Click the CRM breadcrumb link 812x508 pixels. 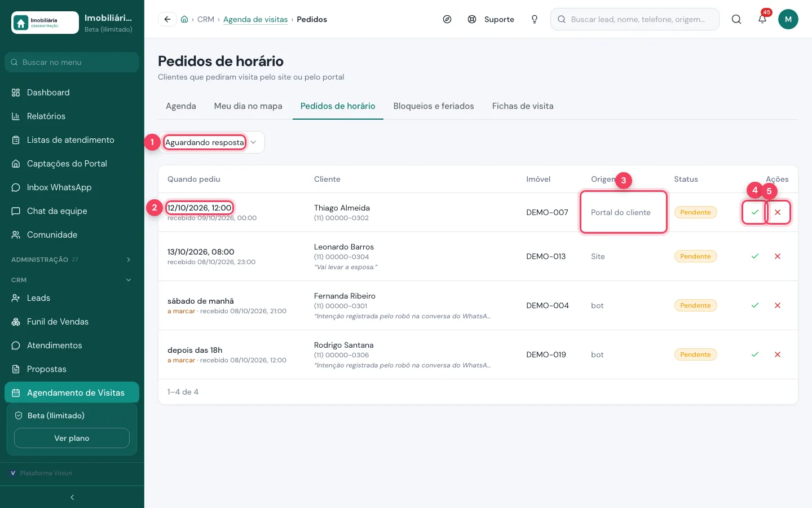(206, 19)
